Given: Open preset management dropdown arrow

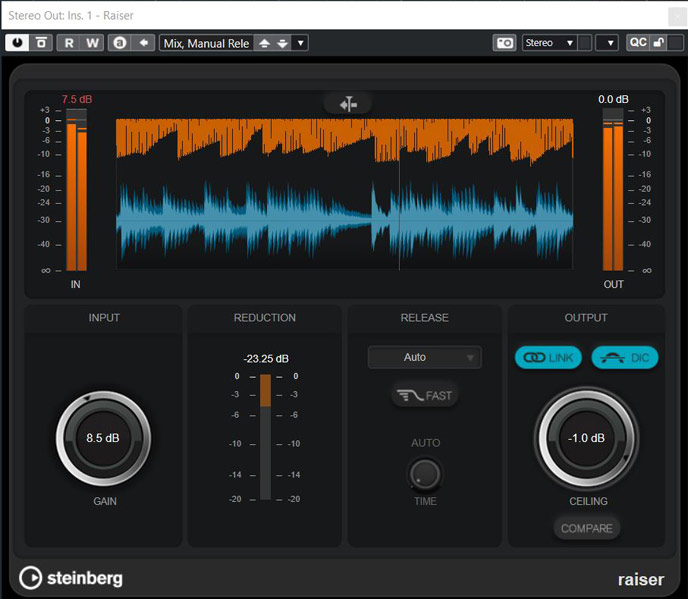Looking at the screenshot, I should pyautogui.click(x=301, y=43).
